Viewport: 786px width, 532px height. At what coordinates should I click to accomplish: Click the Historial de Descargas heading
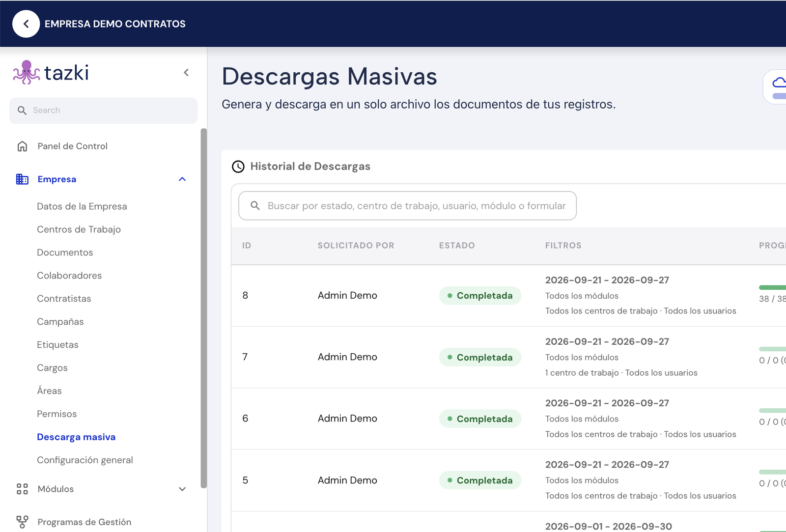(x=310, y=167)
